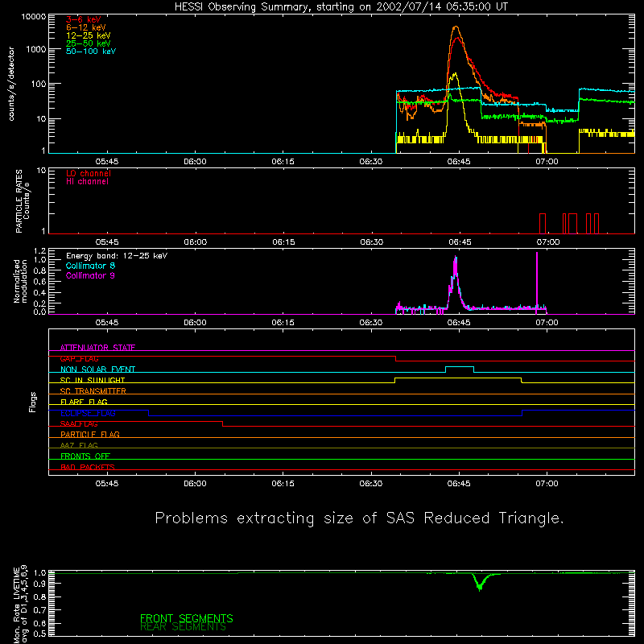Click the SC_TRANSMITTER flag label

point(93,391)
